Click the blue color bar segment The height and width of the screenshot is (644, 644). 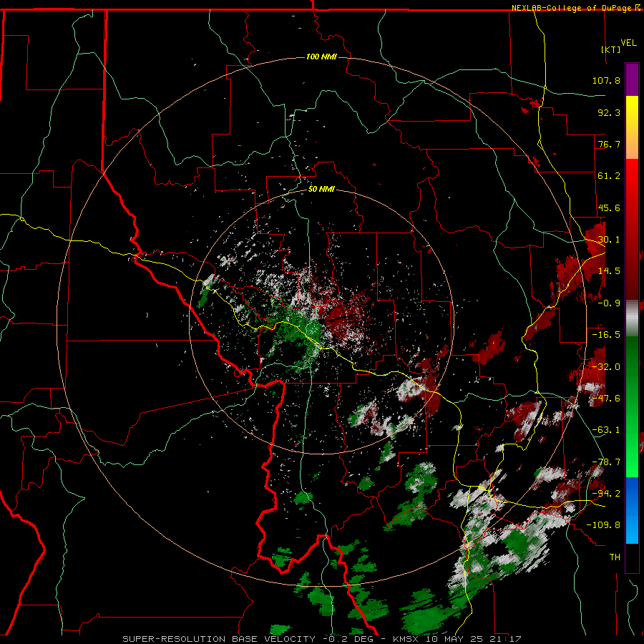(632, 510)
